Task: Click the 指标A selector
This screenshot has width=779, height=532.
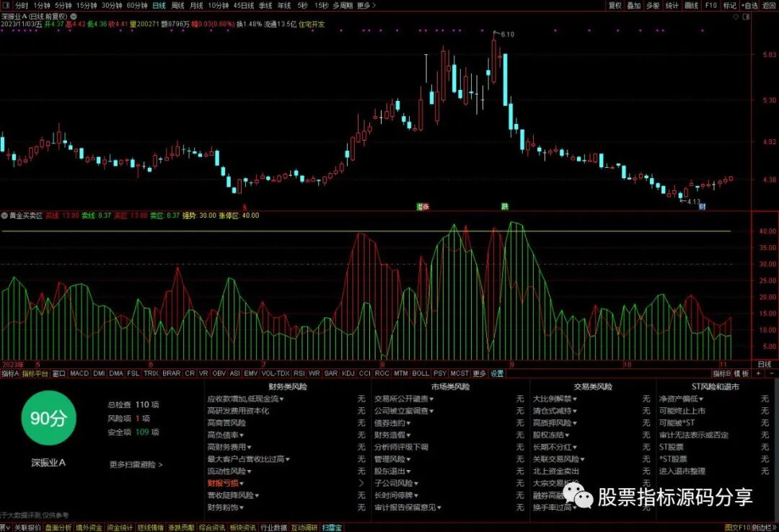Action: click(x=10, y=373)
